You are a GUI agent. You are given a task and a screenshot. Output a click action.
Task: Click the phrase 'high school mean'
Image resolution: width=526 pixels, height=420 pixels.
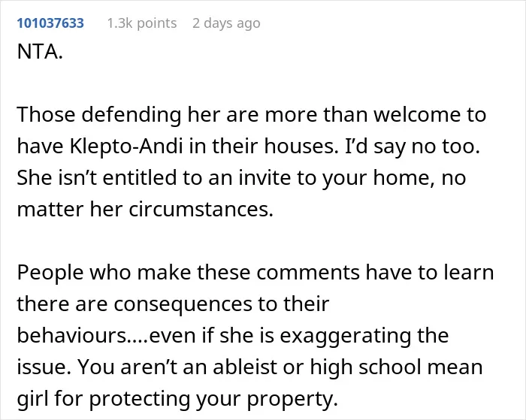coord(396,367)
